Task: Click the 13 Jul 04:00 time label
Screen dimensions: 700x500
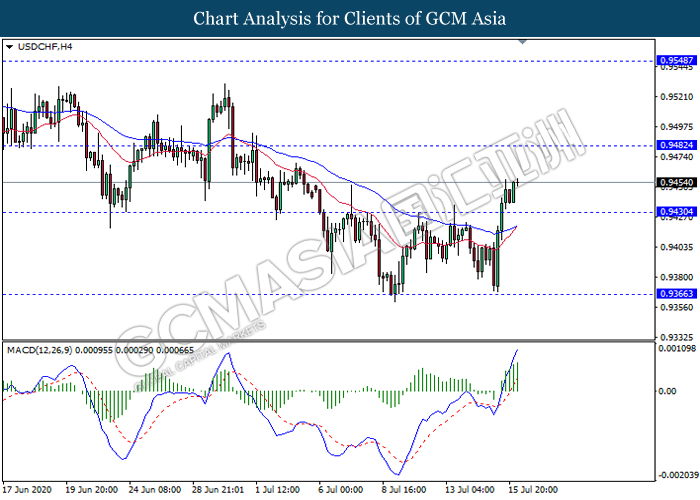Action: [470, 490]
